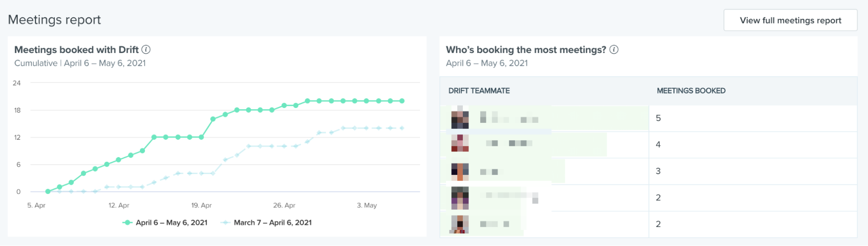Viewport: 868px width, 246px height.
Task: Toggle April 6 – May 6, 2021 legend series
Action: pyautogui.click(x=165, y=223)
